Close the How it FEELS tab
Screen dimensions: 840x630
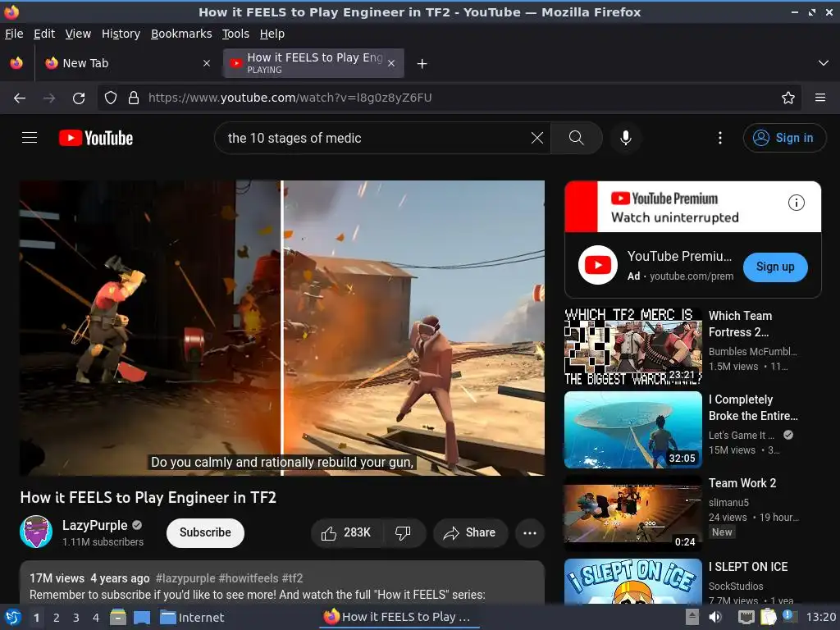click(391, 63)
